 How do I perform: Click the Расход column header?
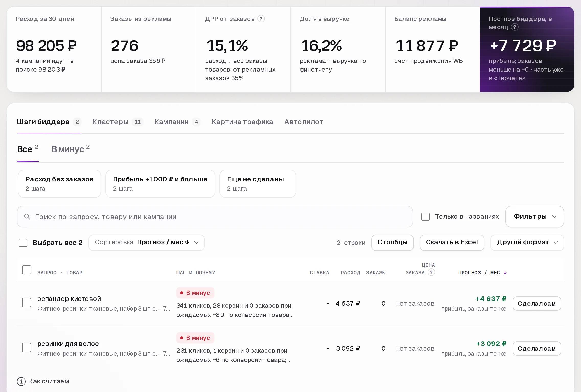[x=350, y=273]
